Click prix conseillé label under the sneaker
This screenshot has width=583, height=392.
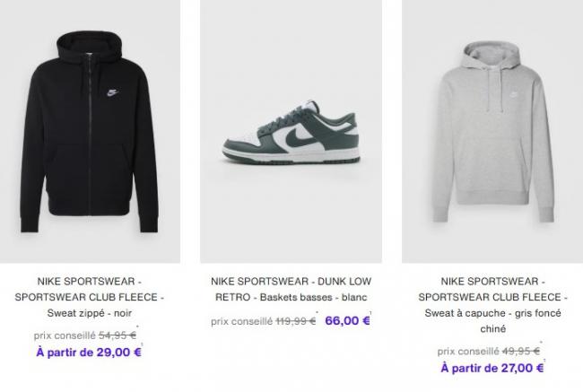pos(241,321)
